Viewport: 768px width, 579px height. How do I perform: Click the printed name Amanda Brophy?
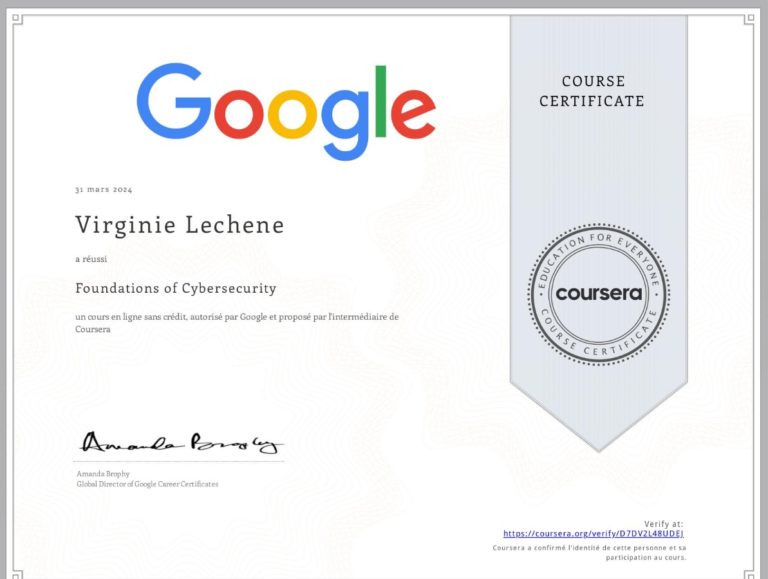pyautogui.click(x=103, y=474)
